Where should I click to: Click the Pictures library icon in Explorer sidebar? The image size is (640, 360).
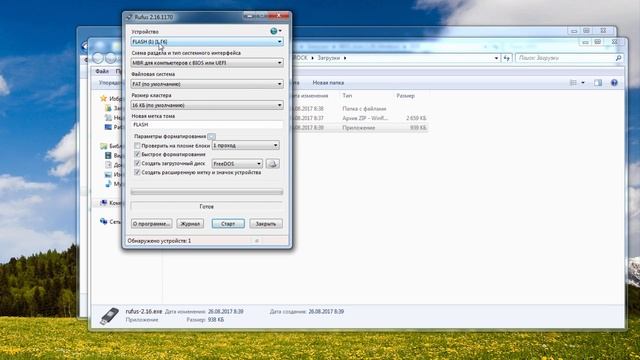(x=108, y=174)
